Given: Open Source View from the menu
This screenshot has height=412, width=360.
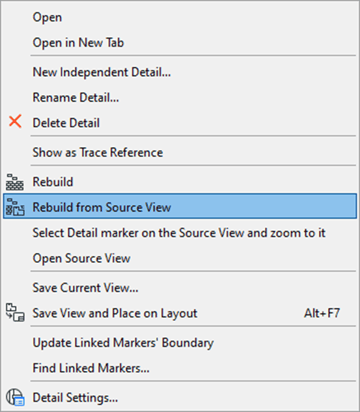Looking at the screenshot, I should (x=180, y=258).
